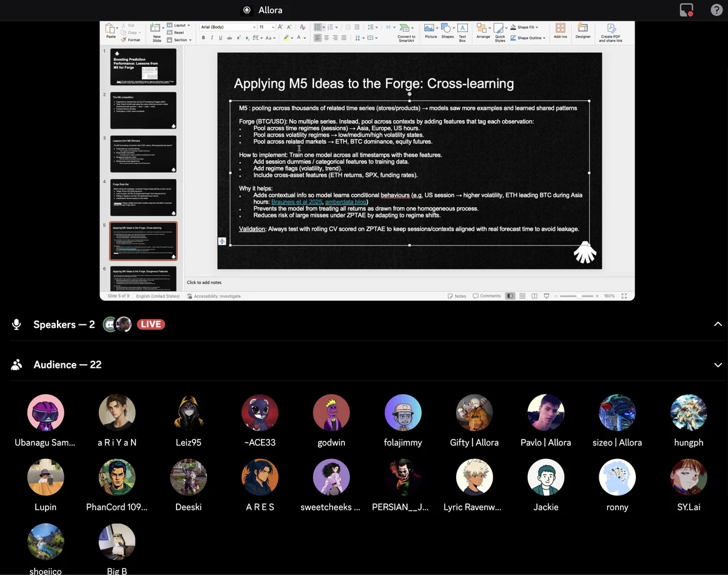The height and width of the screenshot is (575, 728).
Task: Start Slide Show from status bar
Action: 546,296
